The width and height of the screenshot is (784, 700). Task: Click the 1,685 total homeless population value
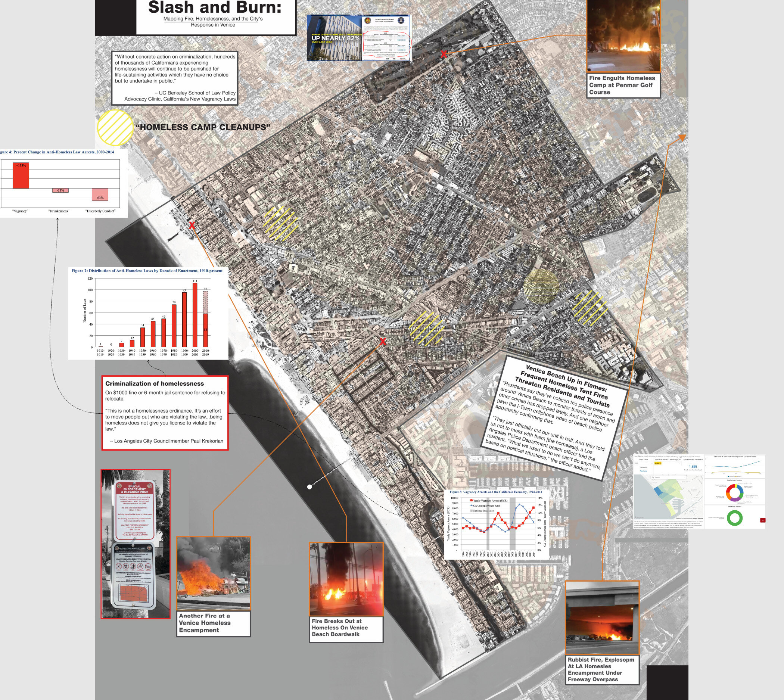[x=693, y=467]
